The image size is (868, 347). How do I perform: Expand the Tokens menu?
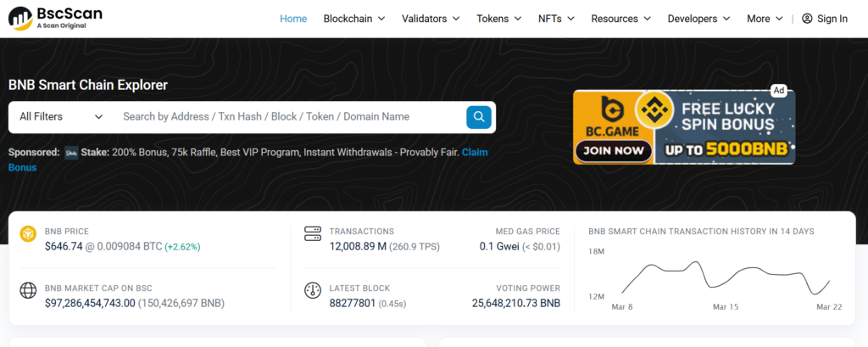pyautogui.click(x=498, y=19)
